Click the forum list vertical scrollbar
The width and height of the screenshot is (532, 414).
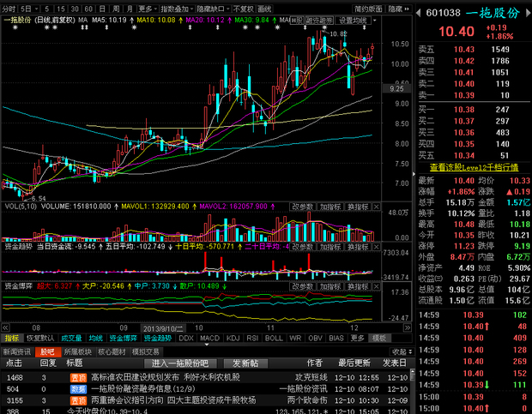coord(413,392)
